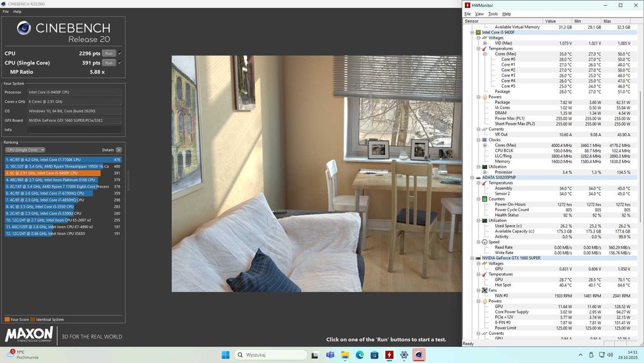Select ranking entry Intel Core i7-7700K CPU
The image size is (644, 363).
click(63, 159)
